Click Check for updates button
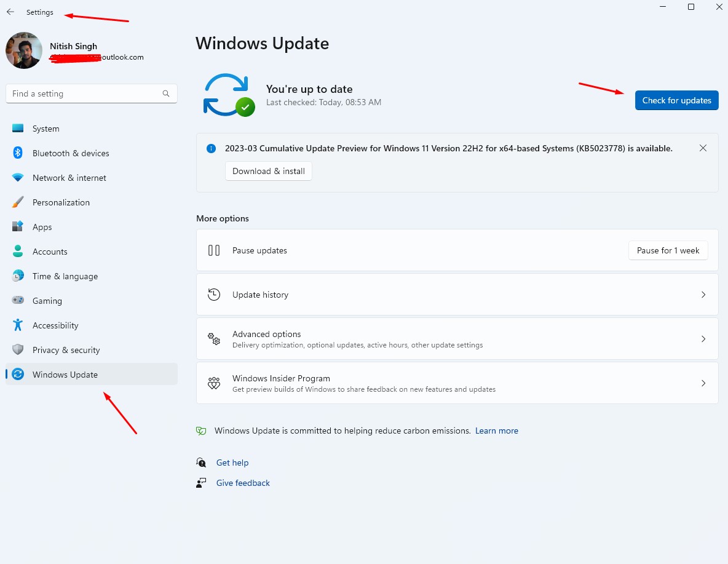Image resolution: width=728 pixels, height=564 pixels. [x=676, y=100]
